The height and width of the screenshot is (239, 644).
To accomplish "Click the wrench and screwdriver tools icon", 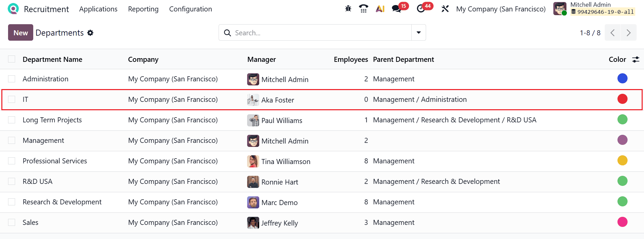I will (445, 9).
